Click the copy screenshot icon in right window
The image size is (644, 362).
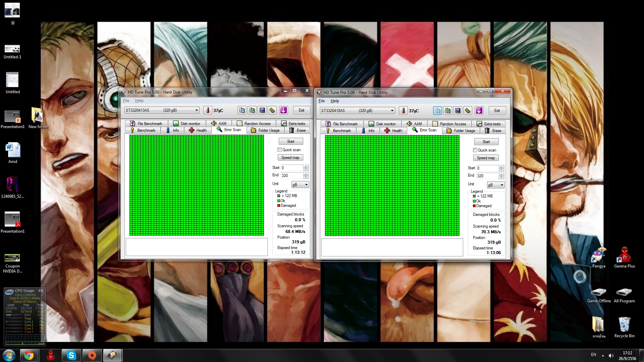pyautogui.click(x=447, y=111)
